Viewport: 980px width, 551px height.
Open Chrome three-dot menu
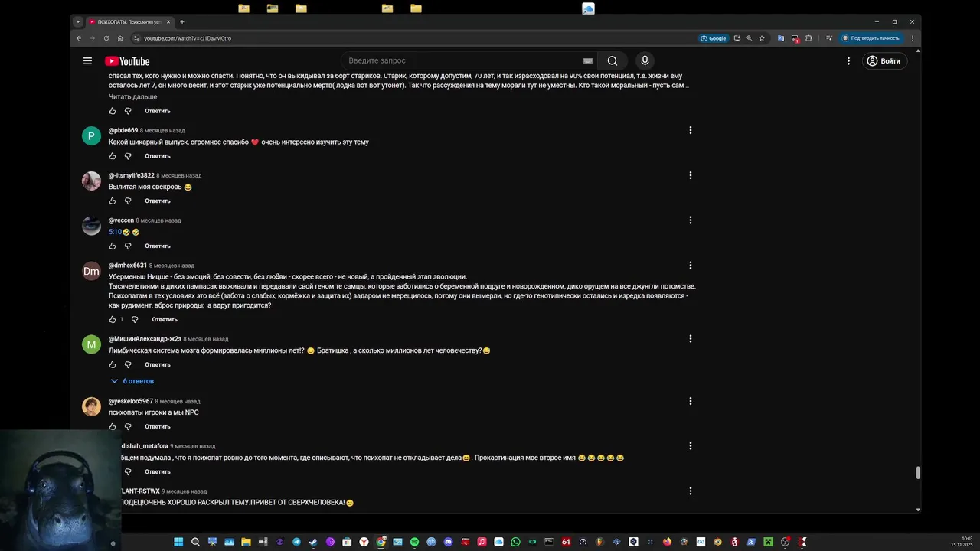[x=912, y=38]
